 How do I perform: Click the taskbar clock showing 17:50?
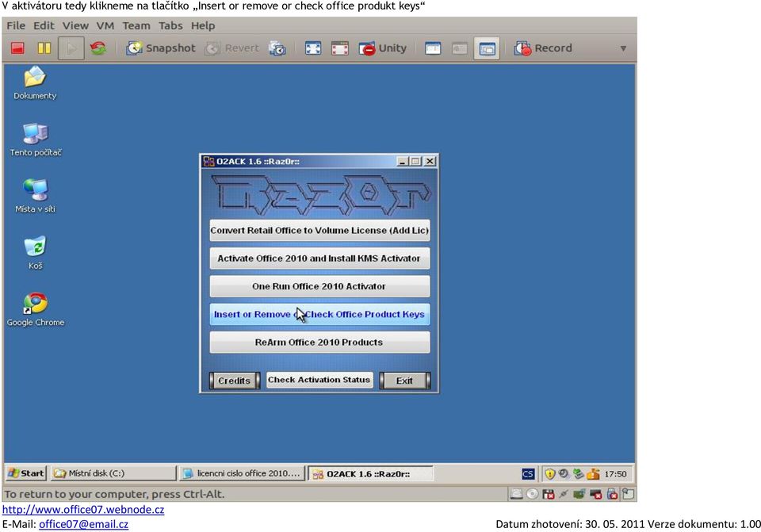point(615,474)
